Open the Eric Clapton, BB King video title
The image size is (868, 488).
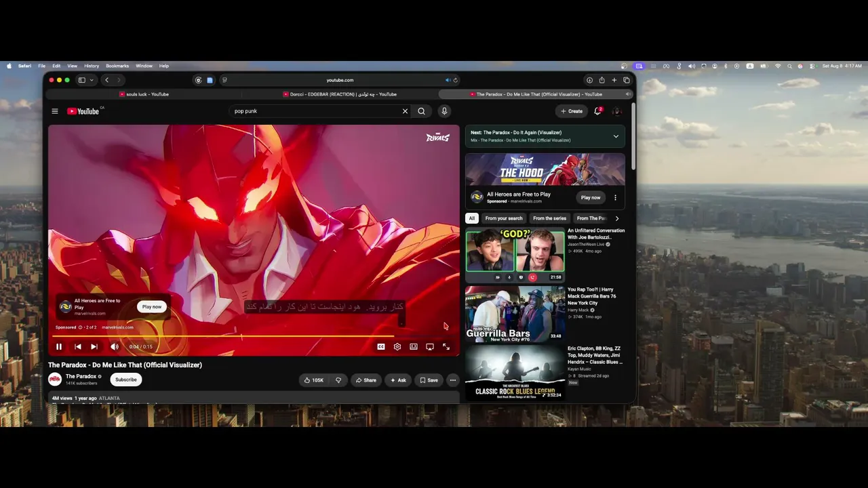[x=595, y=355]
